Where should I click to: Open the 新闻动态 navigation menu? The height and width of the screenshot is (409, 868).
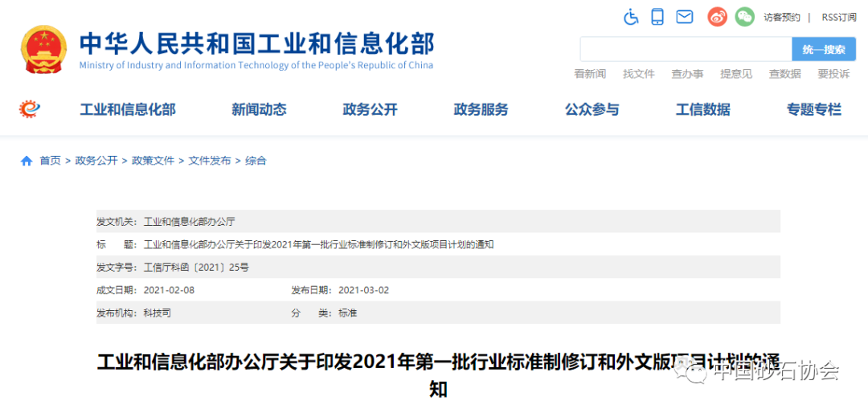(x=259, y=109)
